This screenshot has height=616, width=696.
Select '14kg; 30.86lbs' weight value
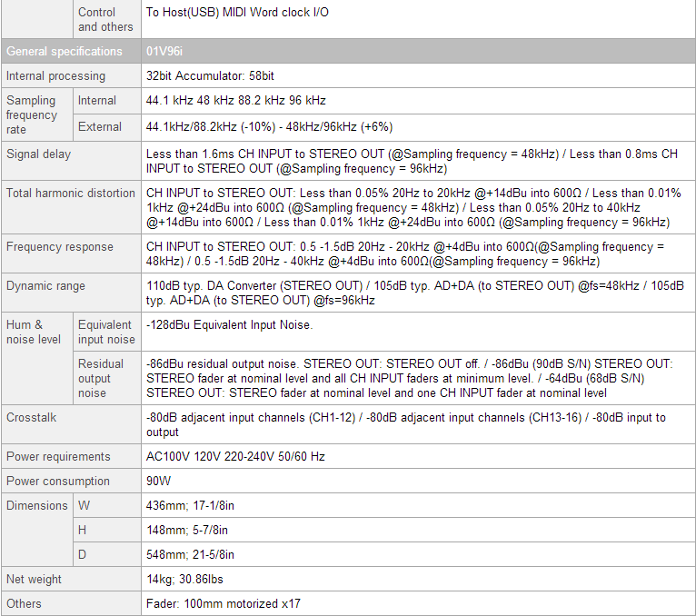pyautogui.click(x=184, y=579)
